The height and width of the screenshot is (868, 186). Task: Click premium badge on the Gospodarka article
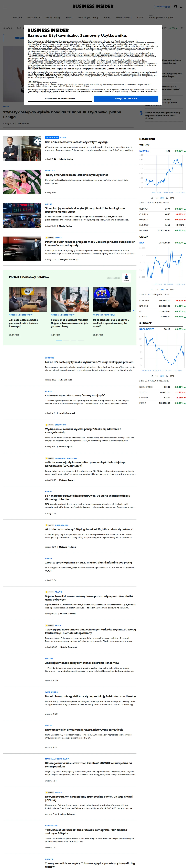point(50,525)
